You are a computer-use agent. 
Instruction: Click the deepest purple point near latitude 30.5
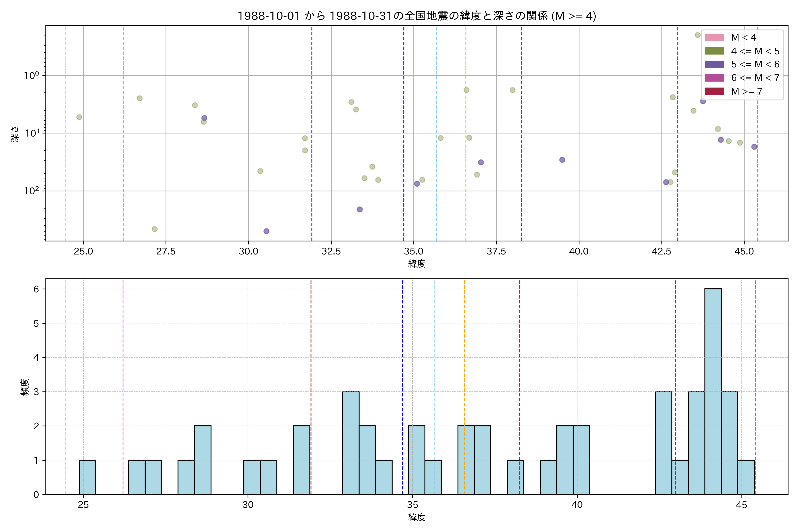point(266,231)
